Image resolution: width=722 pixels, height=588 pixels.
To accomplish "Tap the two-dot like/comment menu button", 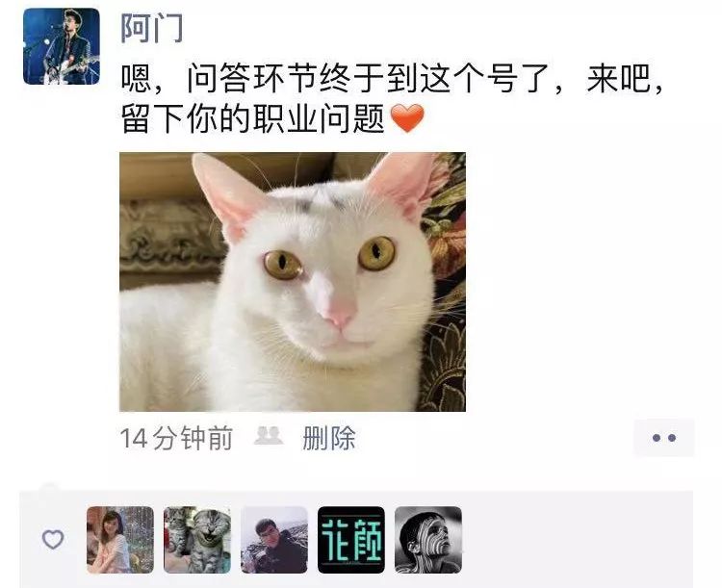I will coord(663,438).
